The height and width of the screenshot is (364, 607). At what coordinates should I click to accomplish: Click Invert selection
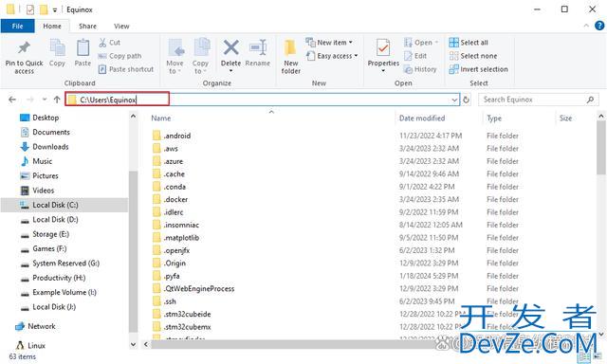coord(478,69)
